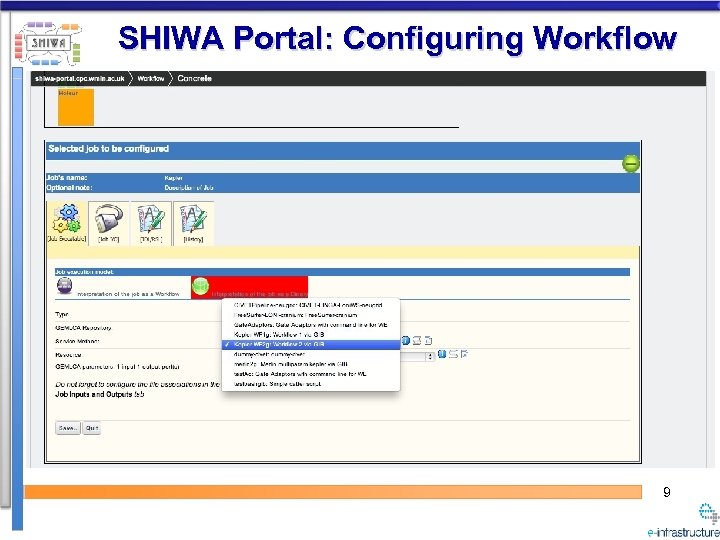Click the icon right after the Service Method info icon
The image size is (720, 540).
[417, 341]
